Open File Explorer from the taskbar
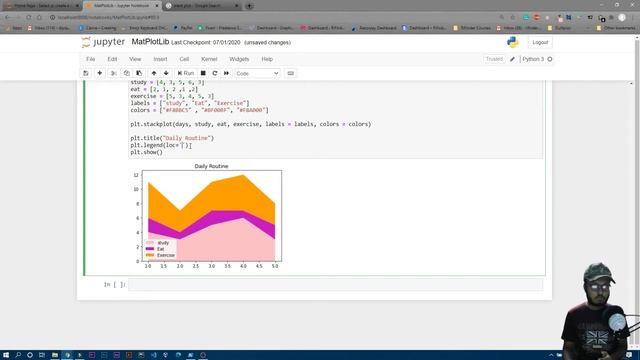640x360 pixels. click(x=55, y=355)
